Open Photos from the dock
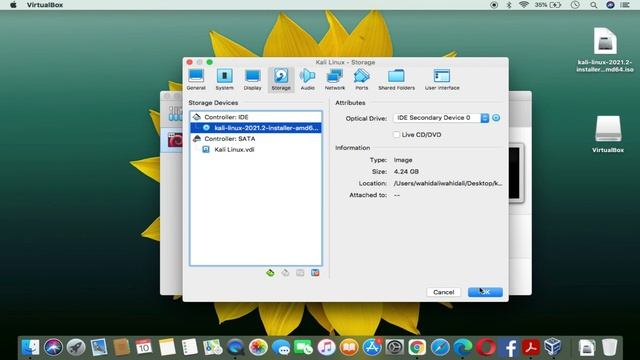 point(258,347)
